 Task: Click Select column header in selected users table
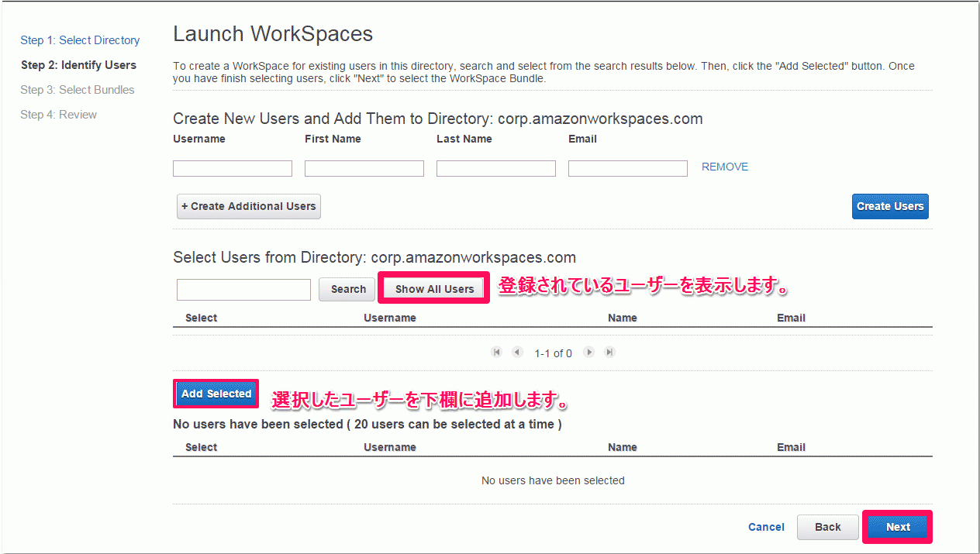coord(202,447)
